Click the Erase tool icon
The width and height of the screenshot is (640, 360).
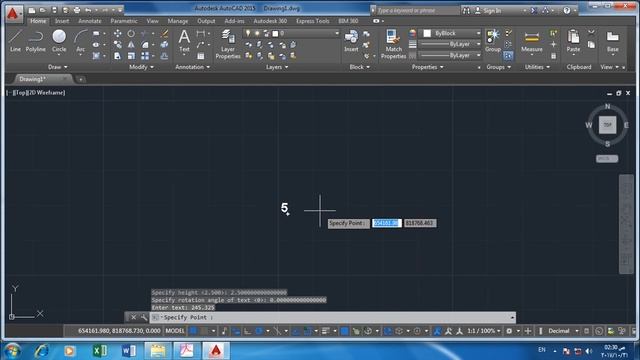coord(164,33)
